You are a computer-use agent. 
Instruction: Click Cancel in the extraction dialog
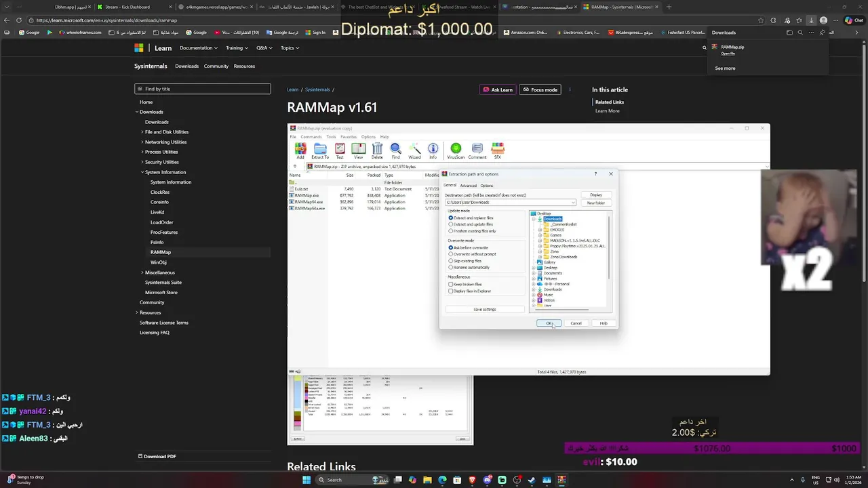(x=576, y=323)
